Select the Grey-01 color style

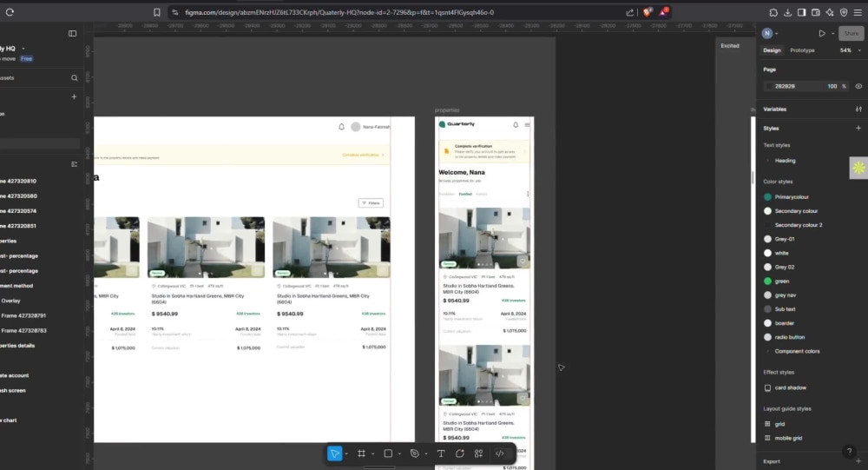785,239
